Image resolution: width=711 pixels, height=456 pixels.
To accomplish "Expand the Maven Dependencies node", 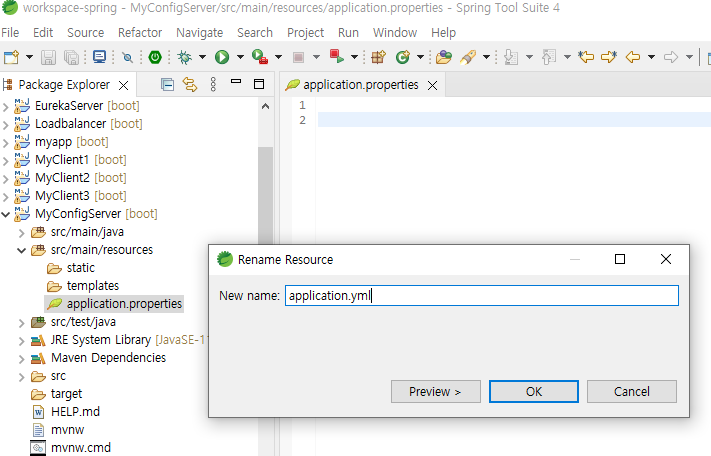I will click(21, 359).
